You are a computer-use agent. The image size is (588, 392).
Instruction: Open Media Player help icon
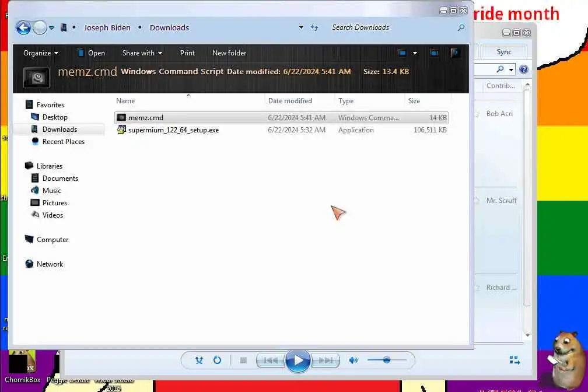[x=524, y=69]
